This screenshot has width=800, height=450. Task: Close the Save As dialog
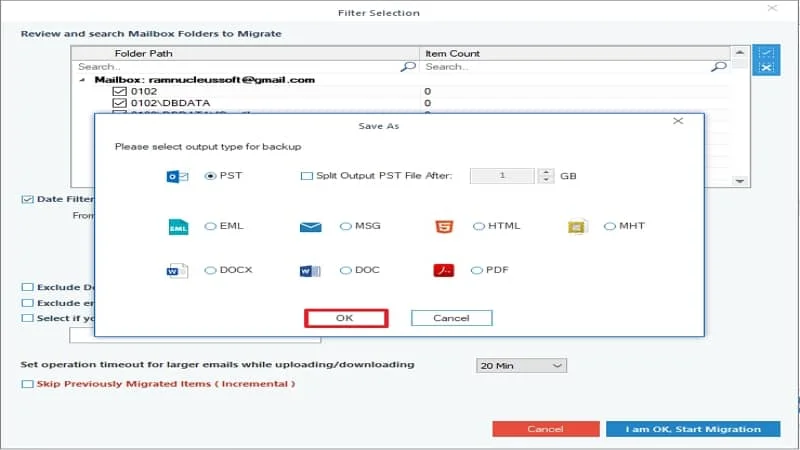(678, 121)
